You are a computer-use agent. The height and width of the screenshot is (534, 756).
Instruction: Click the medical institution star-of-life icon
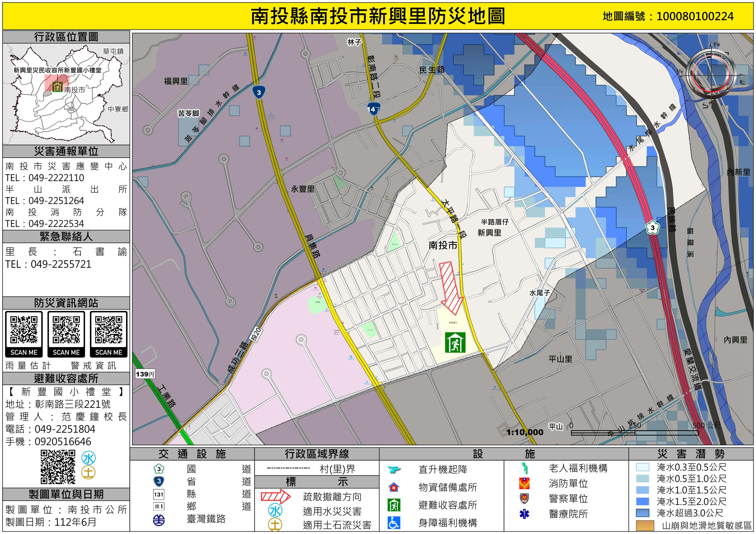[x=524, y=514]
